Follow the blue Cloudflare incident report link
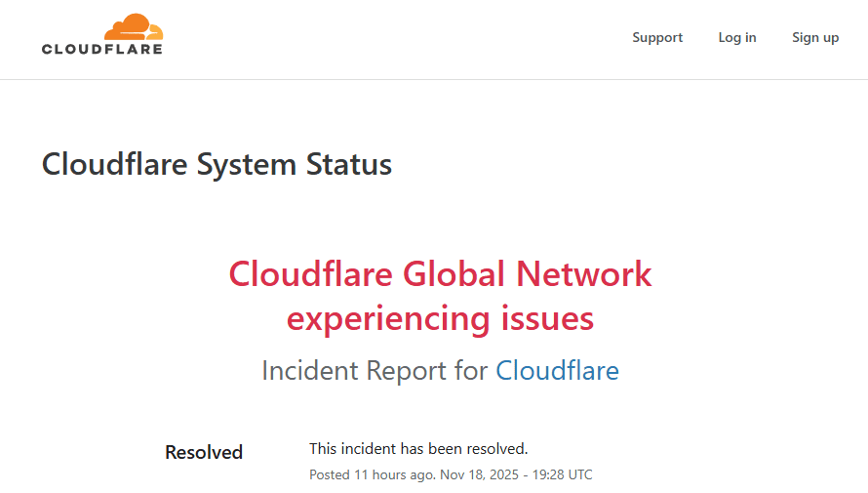Screen dimensions: 868x493 [557, 371]
